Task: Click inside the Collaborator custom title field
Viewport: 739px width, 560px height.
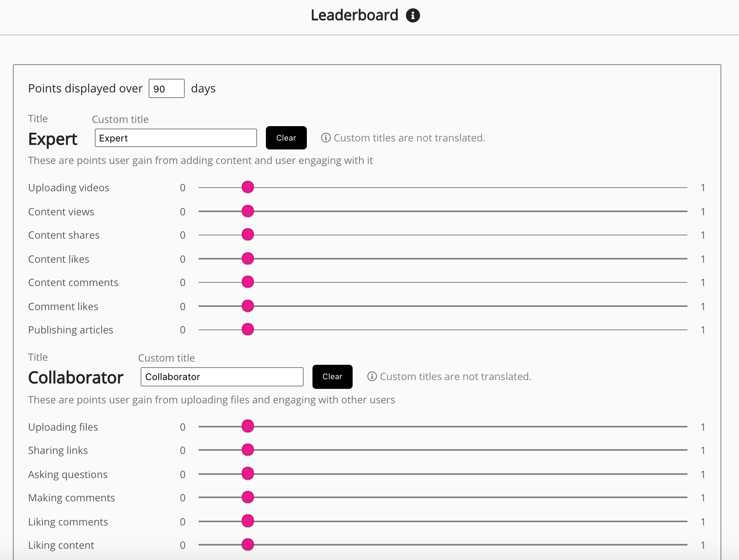Action: (x=222, y=377)
